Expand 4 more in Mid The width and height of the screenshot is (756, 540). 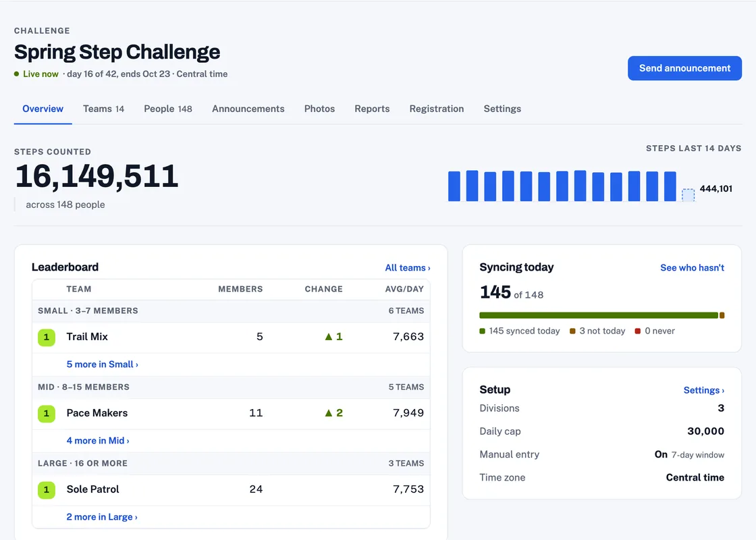click(x=97, y=441)
